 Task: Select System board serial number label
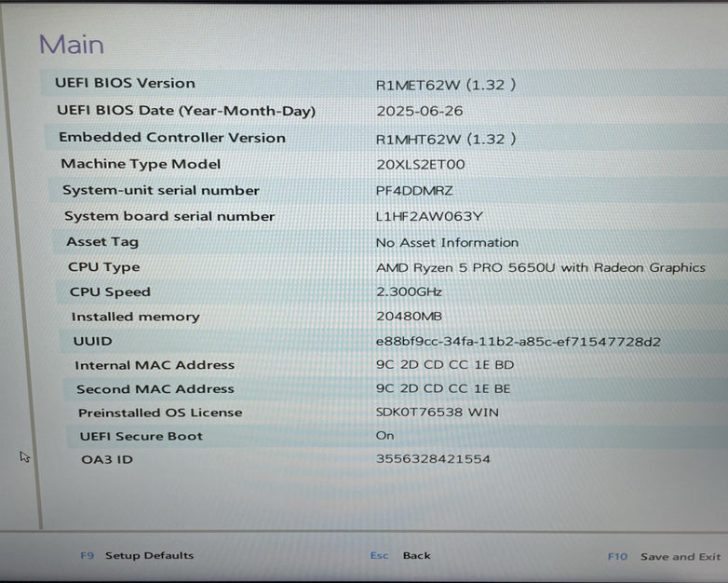click(169, 216)
